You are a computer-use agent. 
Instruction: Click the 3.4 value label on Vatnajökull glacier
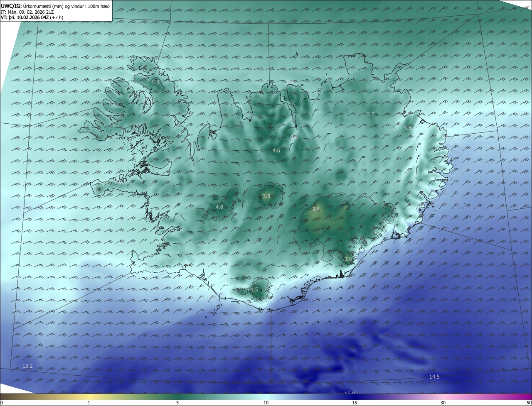(x=316, y=210)
